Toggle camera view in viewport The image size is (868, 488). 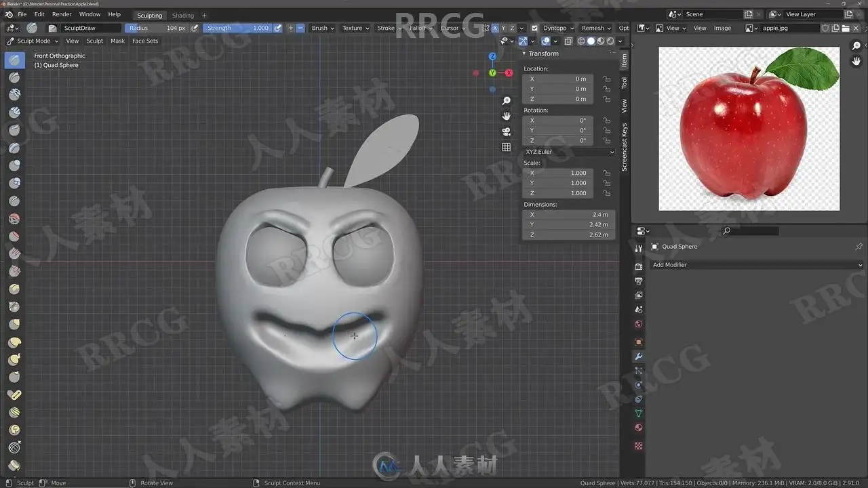506,131
